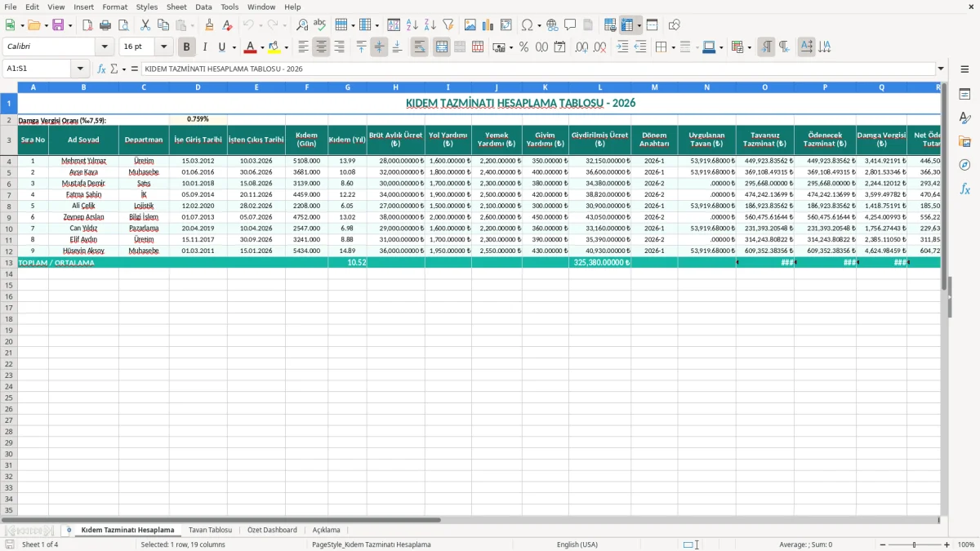Open Find and Replace
Image resolution: width=980 pixels, height=551 pixels.
click(302, 25)
